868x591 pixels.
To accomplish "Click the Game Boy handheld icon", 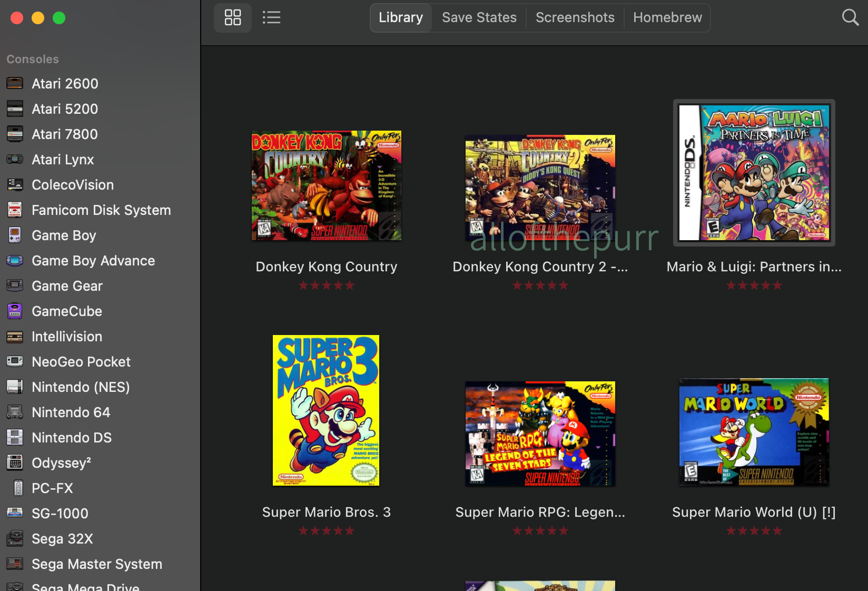I will click(x=15, y=235).
